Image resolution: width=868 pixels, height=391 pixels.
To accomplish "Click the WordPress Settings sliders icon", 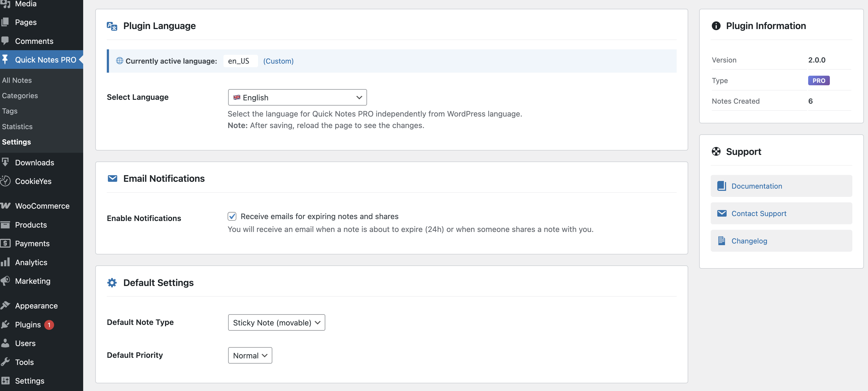I will [5, 381].
